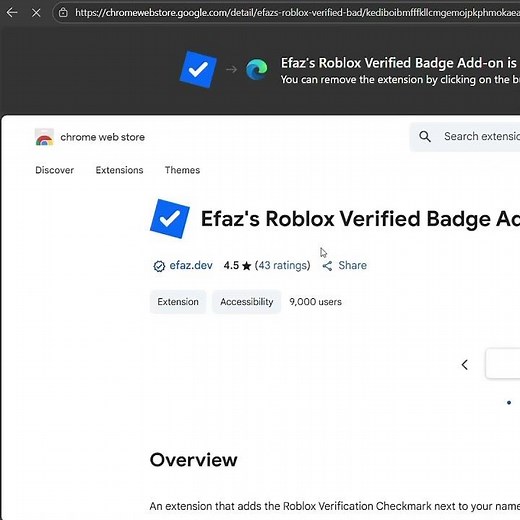Open the 43 ratings link
This screenshot has width=520, height=520.
tap(283, 265)
